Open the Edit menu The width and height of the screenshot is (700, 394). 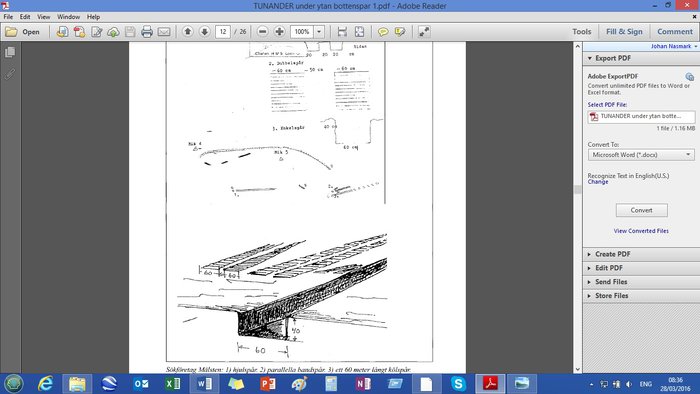(25, 17)
